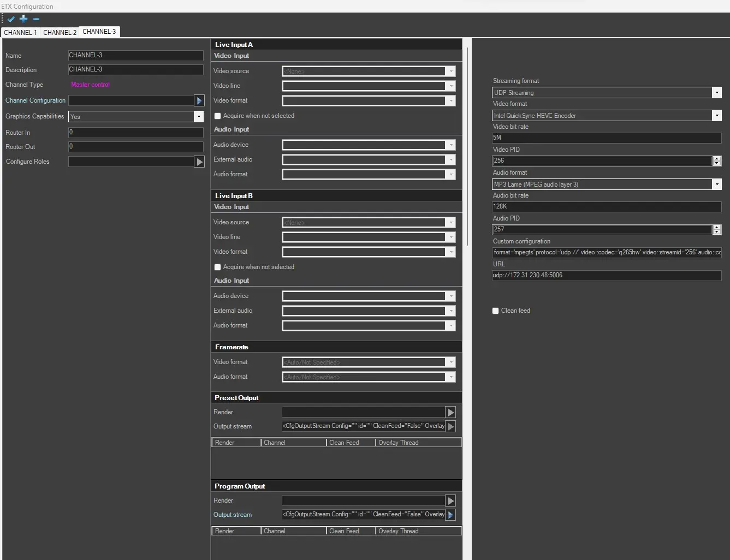730x560 pixels.
Task: Expand the Streaming format dropdown
Action: (716, 93)
